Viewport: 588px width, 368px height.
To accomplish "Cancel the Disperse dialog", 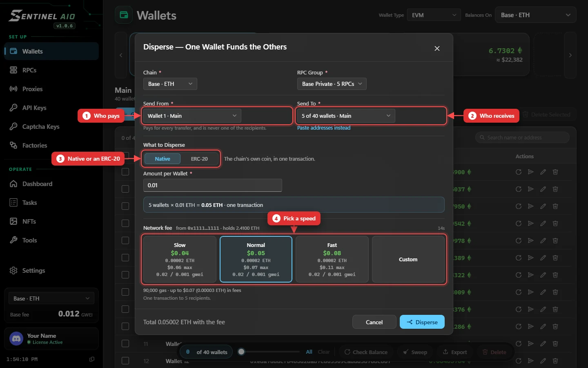I will click(x=374, y=322).
